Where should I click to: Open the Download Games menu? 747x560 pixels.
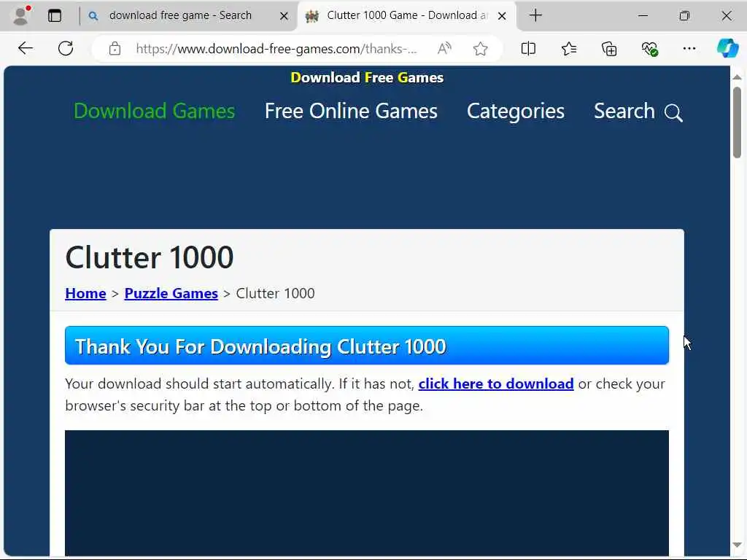coord(155,111)
